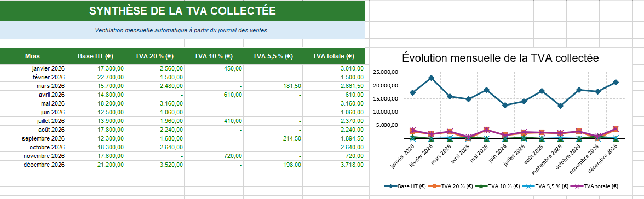Select TVA 5,5 % value 198,00
The width and height of the screenshot is (644, 199).
pos(273,165)
